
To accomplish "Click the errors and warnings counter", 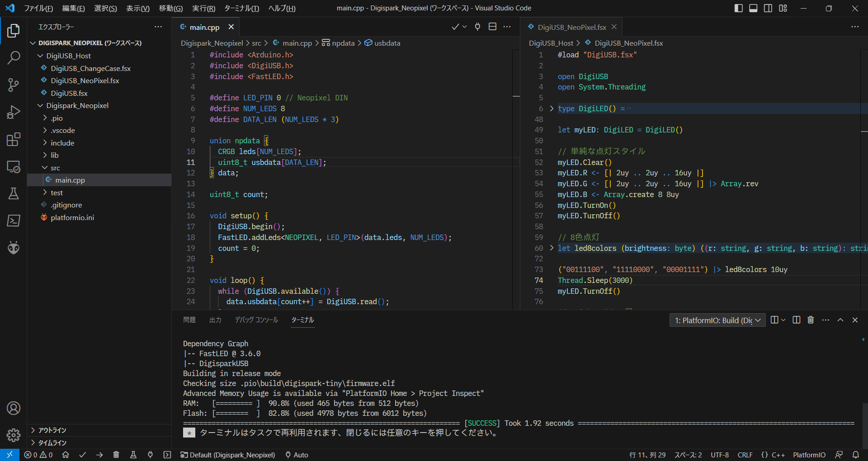I will click(x=39, y=455).
